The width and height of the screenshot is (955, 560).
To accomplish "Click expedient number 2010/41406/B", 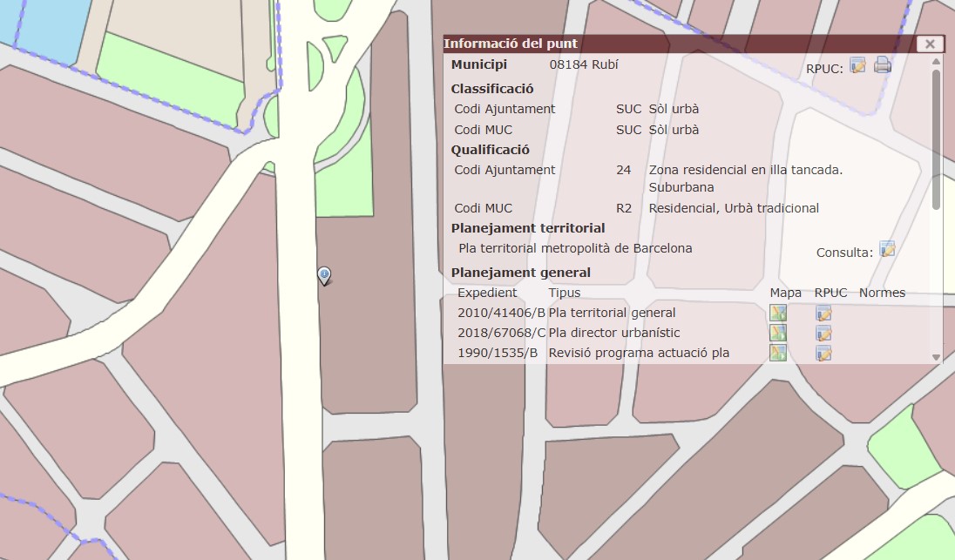I will (x=501, y=313).
